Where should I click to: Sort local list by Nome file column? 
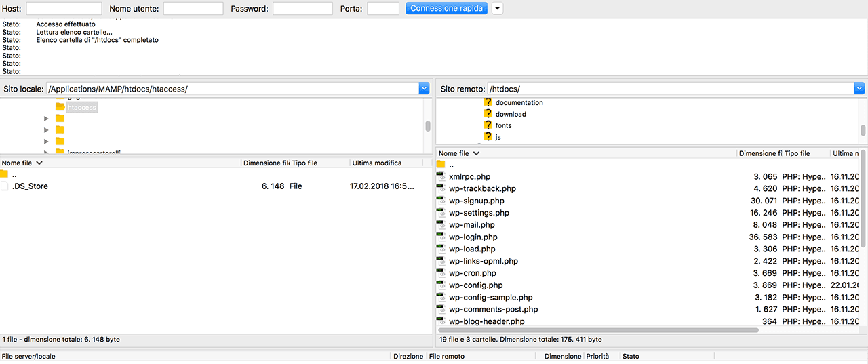121,163
